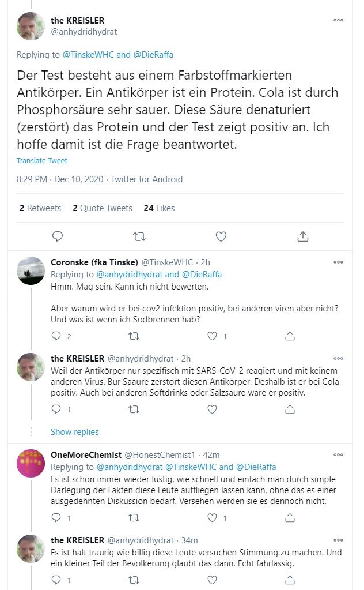View the 2 Quote Tweets

103,208
